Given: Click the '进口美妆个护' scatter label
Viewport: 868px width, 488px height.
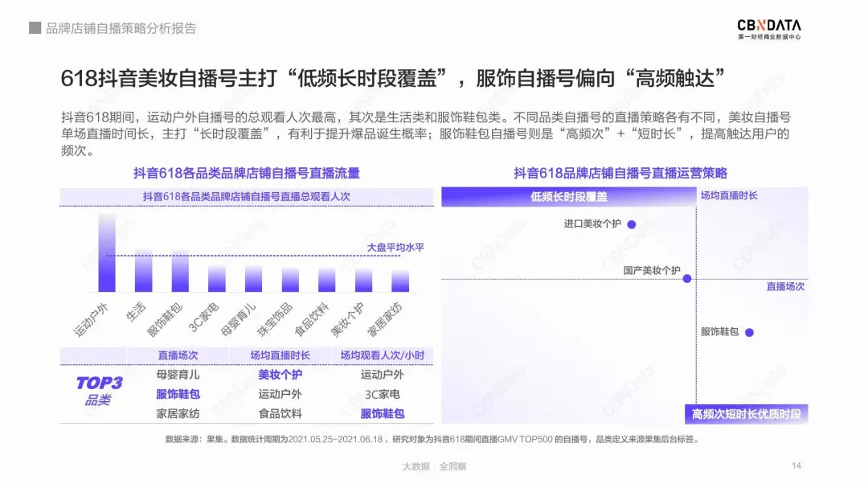Looking at the screenshot, I should tap(592, 223).
